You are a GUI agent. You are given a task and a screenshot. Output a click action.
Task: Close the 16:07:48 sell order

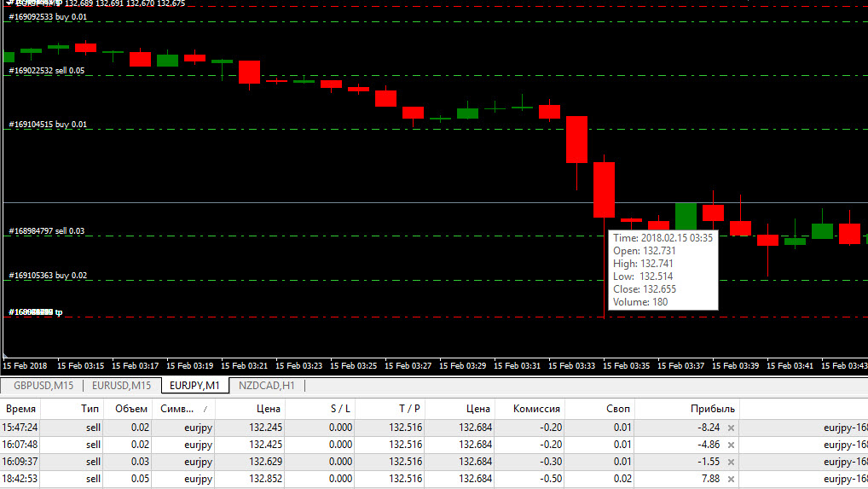pyautogui.click(x=731, y=445)
